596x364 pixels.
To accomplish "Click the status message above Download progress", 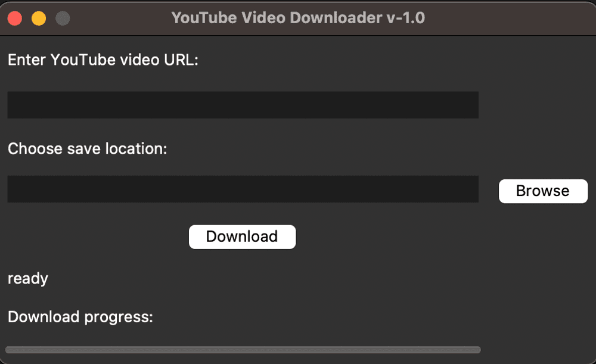I will pyautogui.click(x=28, y=279).
